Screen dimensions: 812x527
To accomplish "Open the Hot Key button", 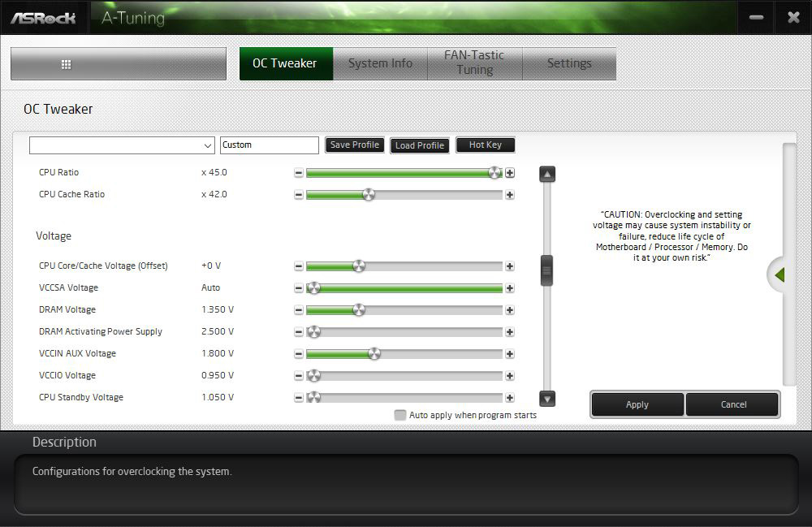I will (486, 145).
